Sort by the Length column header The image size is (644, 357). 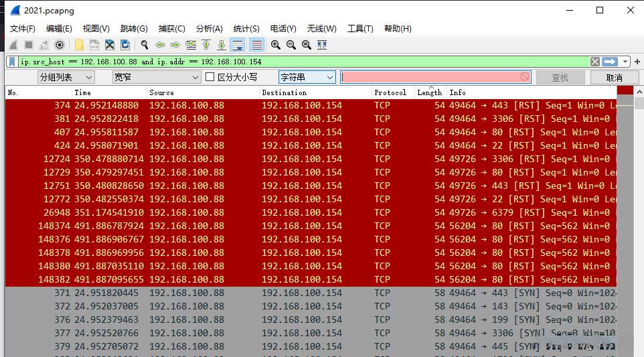[430, 92]
